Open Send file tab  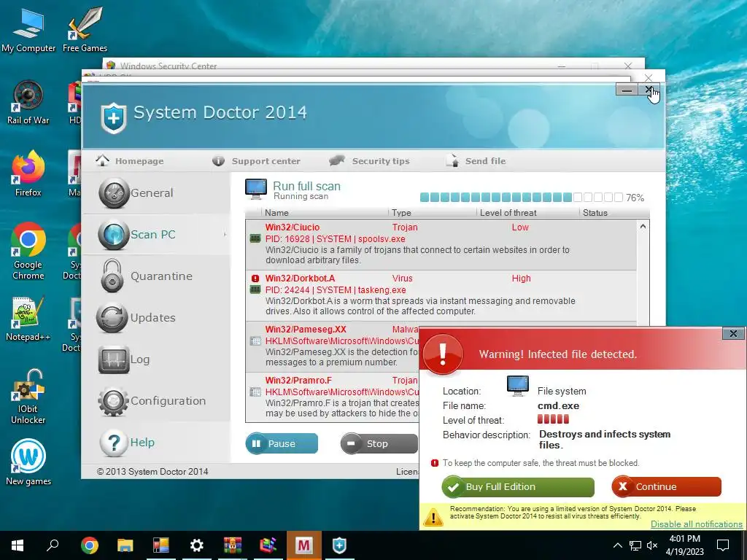(476, 161)
